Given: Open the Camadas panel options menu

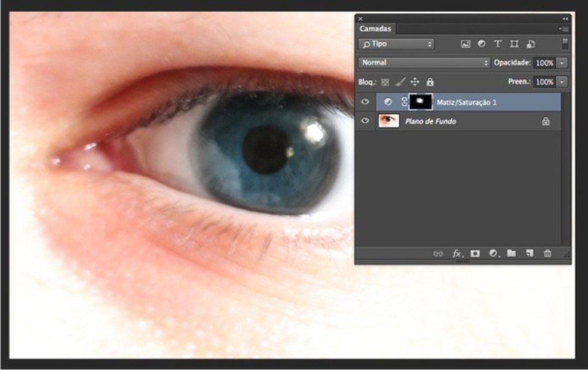Looking at the screenshot, I should click(x=563, y=29).
